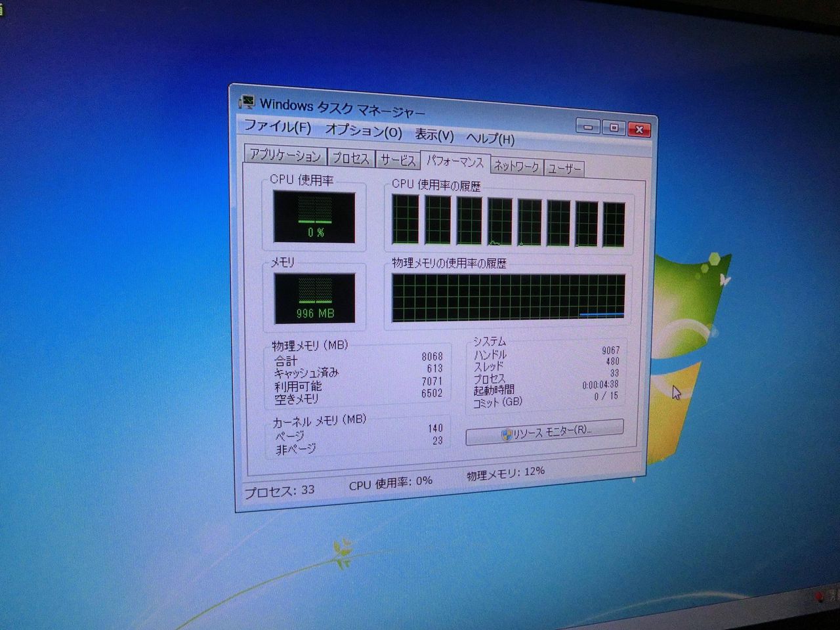Click the スレッド value 480
Screen dimensions: 840x630
click(613, 362)
